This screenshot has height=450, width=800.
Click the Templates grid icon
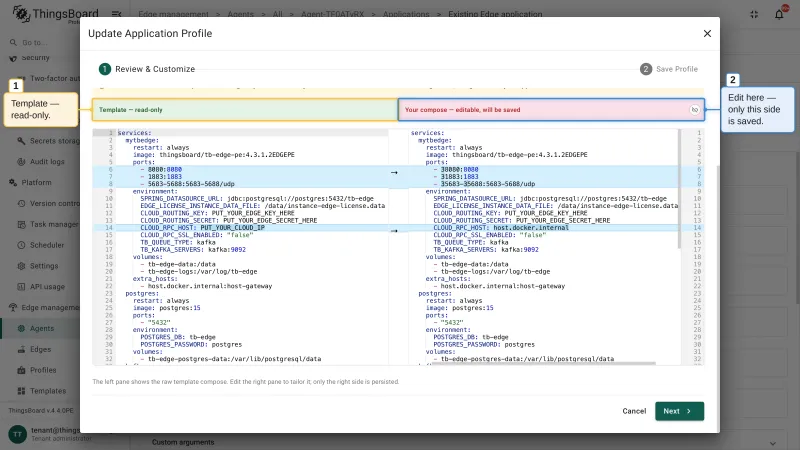(x=21, y=391)
